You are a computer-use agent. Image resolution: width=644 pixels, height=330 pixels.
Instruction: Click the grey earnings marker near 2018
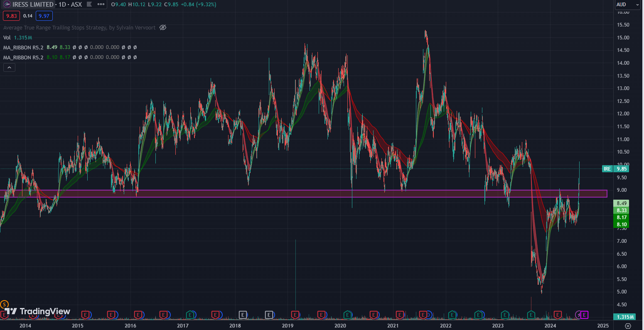click(x=243, y=315)
